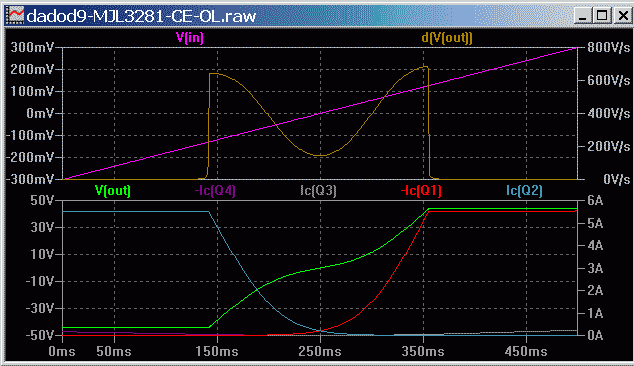Click the 150ms time axis label

(217, 351)
